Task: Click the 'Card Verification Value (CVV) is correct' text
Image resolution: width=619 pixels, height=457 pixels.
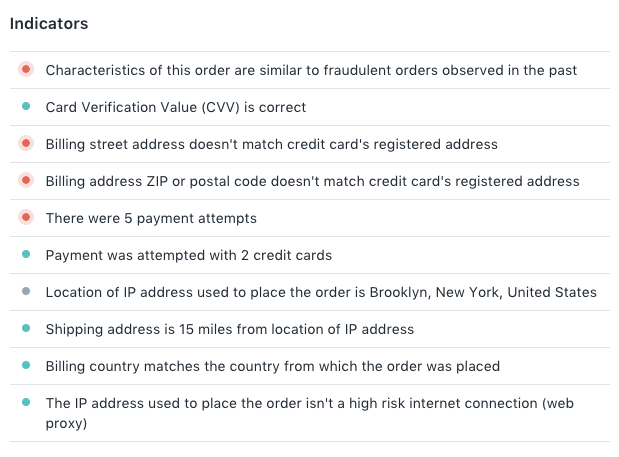Action: point(176,107)
